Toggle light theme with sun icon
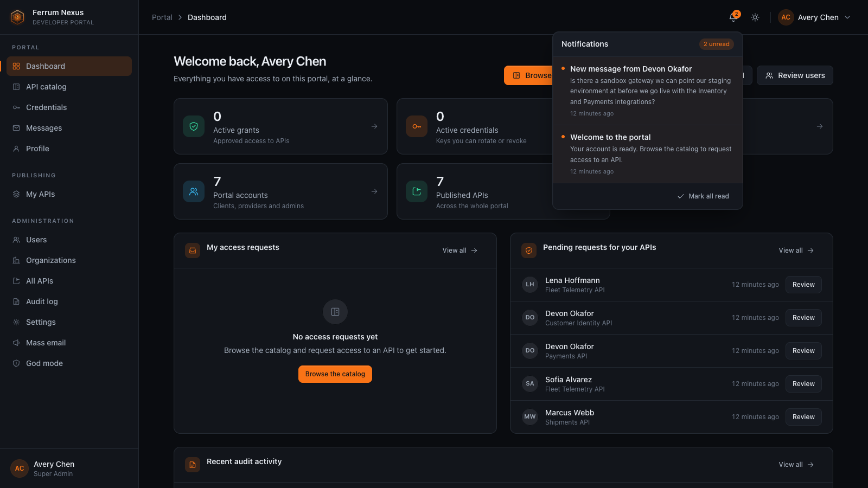 click(755, 17)
